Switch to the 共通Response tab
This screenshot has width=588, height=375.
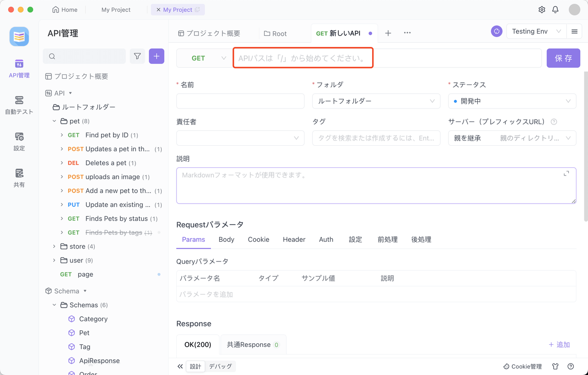click(253, 345)
